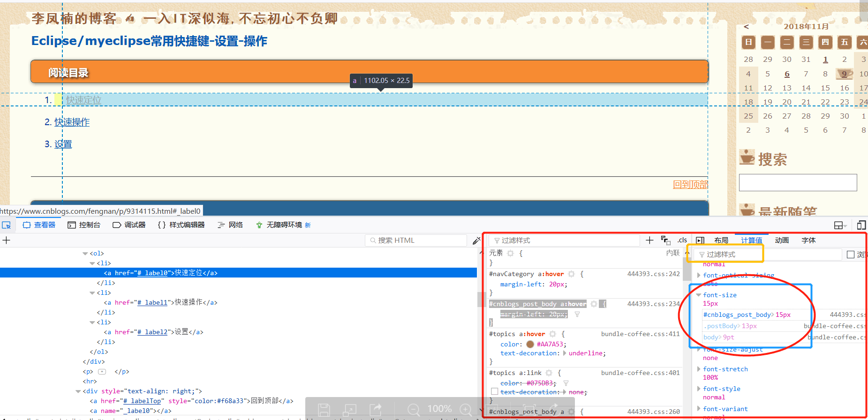This screenshot has width=868, height=420.
Task: Focus the 搜索 HTML search field
Action: (x=416, y=240)
